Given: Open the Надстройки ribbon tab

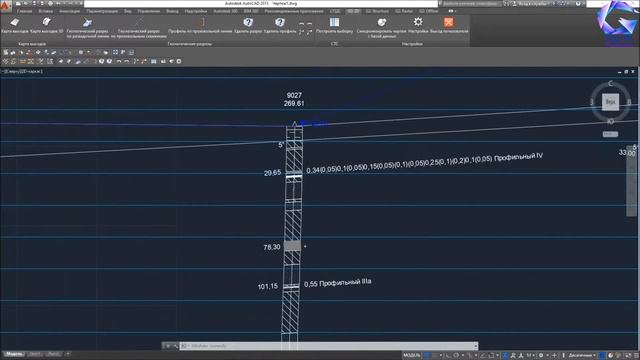Looking at the screenshot, I should click(x=196, y=11).
